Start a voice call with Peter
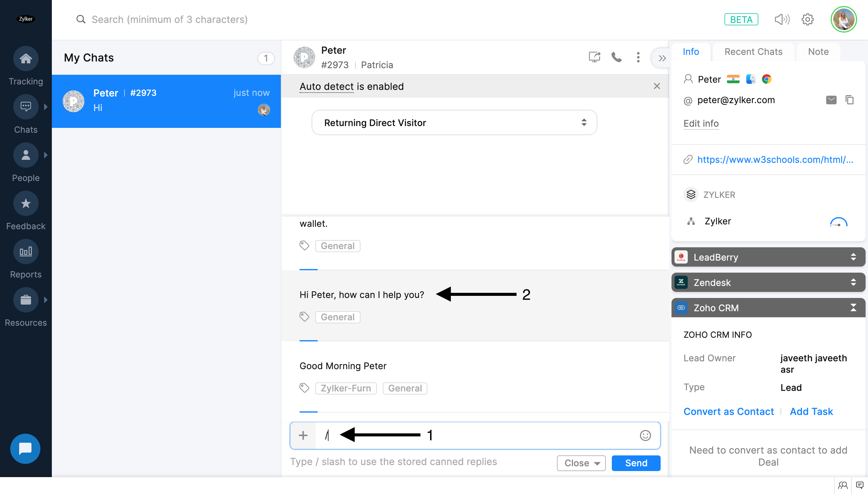This screenshot has width=868, height=494. click(616, 57)
